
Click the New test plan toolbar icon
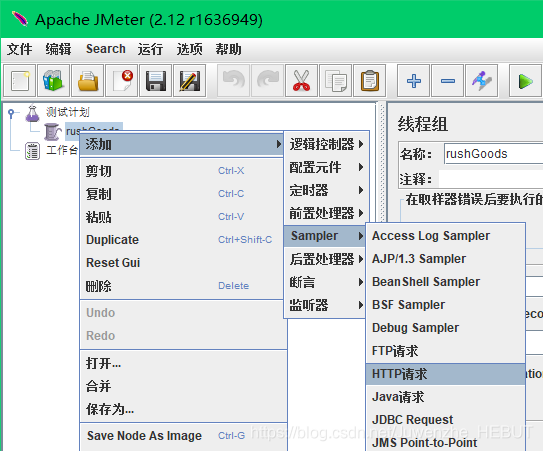(x=19, y=81)
